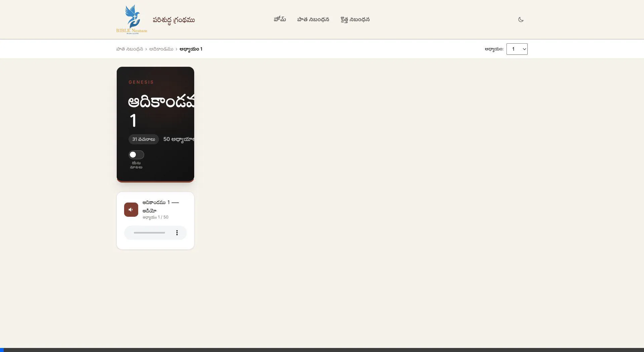
Task: Click the 50 అధ్యాయాలు text on card
Action: coord(178,139)
